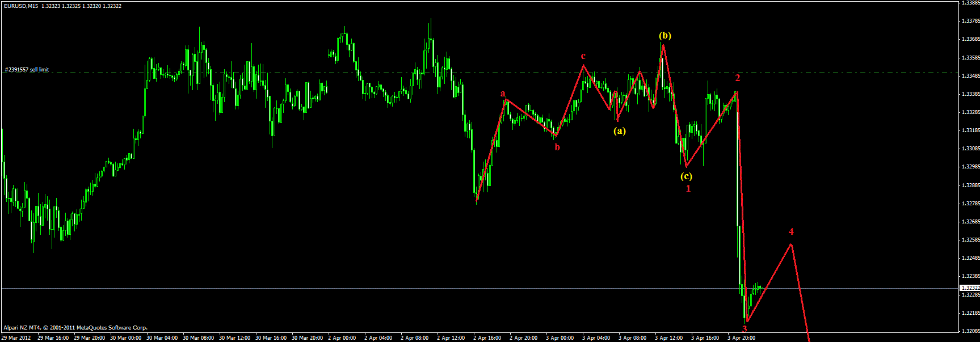Click price axis value 1.33685
This screenshot has height=342, width=980.
tap(971, 39)
